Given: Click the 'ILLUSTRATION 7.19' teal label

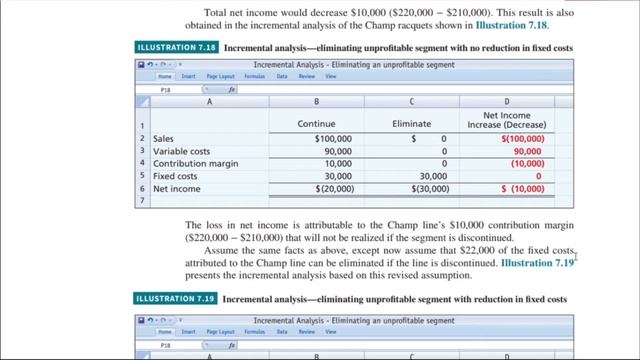Looking at the screenshot, I should tap(175, 298).
